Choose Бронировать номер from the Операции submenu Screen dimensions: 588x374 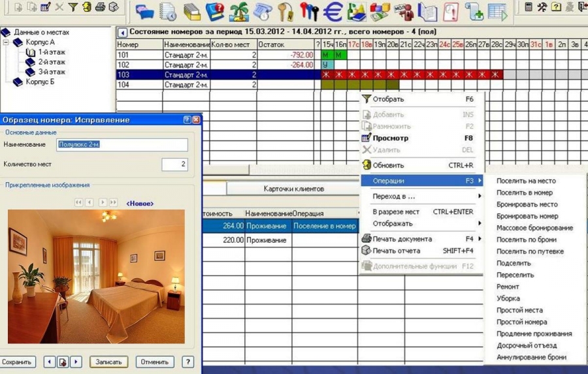[527, 216]
